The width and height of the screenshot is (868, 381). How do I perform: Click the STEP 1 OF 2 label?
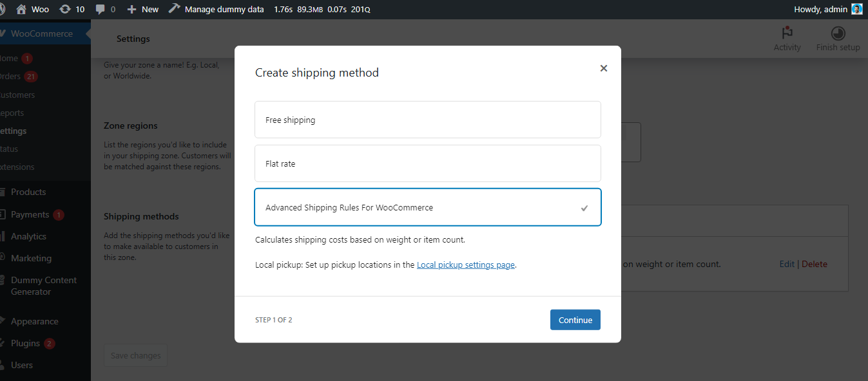tap(274, 320)
